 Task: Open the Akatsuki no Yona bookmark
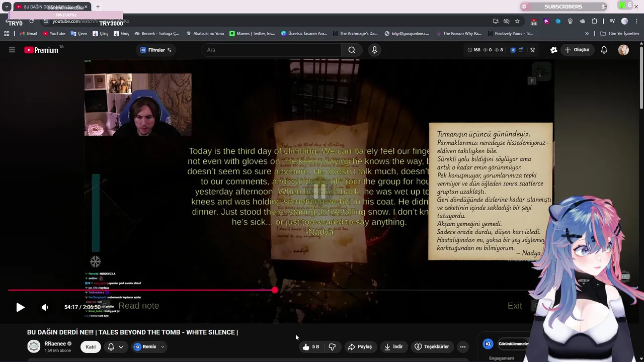pyautogui.click(x=205, y=34)
